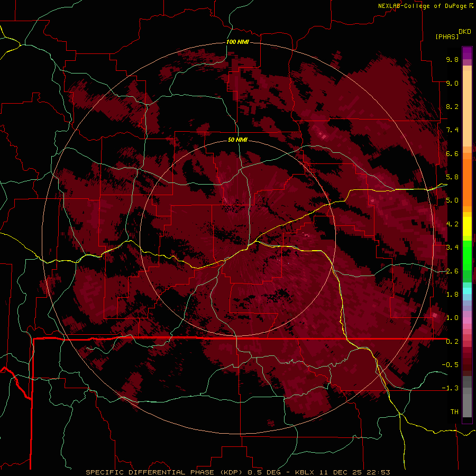Viewport: 476px width, 476px height.
Task: Click the purple top segment of the color bar
Action: 467,53
